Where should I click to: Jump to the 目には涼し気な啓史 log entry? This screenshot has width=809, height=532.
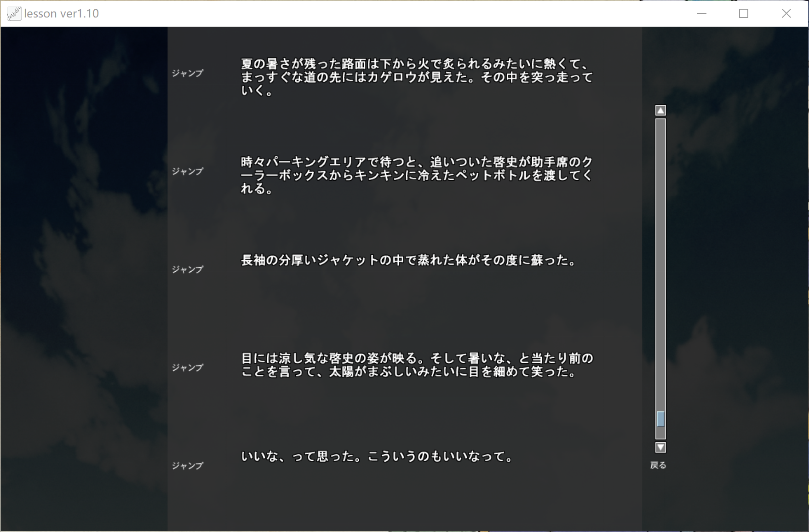pyautogui.click(x=187, y=367)
